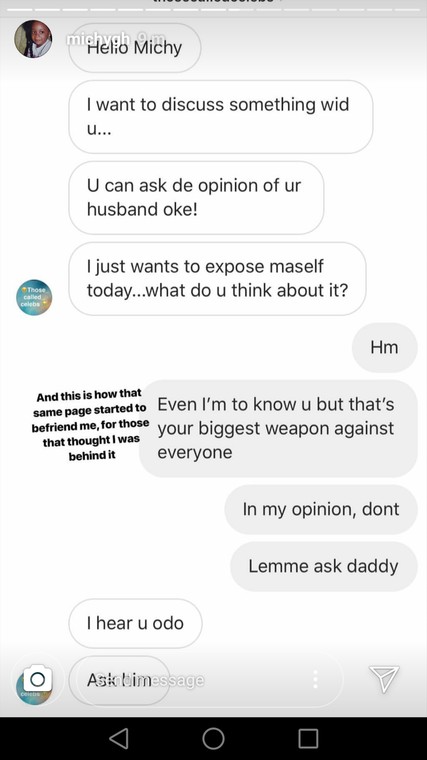The width and height of the screenshot is (427, 760).
Task: Select the "I want to discuss something" message
Action: pos(221,117)
